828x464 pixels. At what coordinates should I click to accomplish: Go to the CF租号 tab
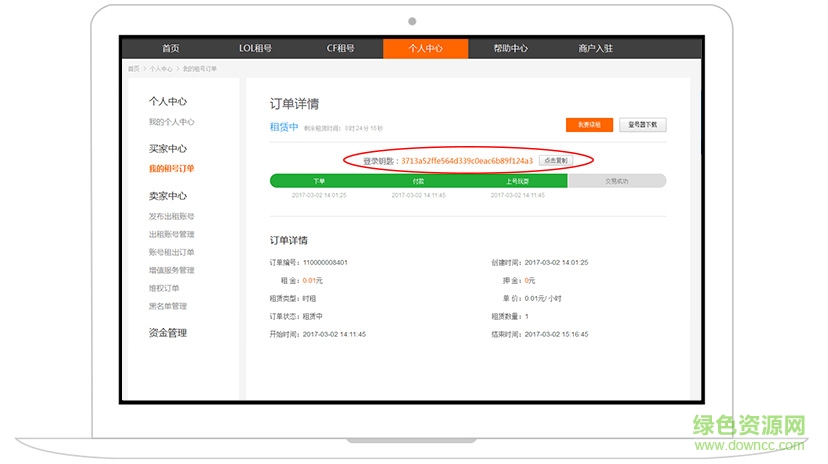[340, 48]
